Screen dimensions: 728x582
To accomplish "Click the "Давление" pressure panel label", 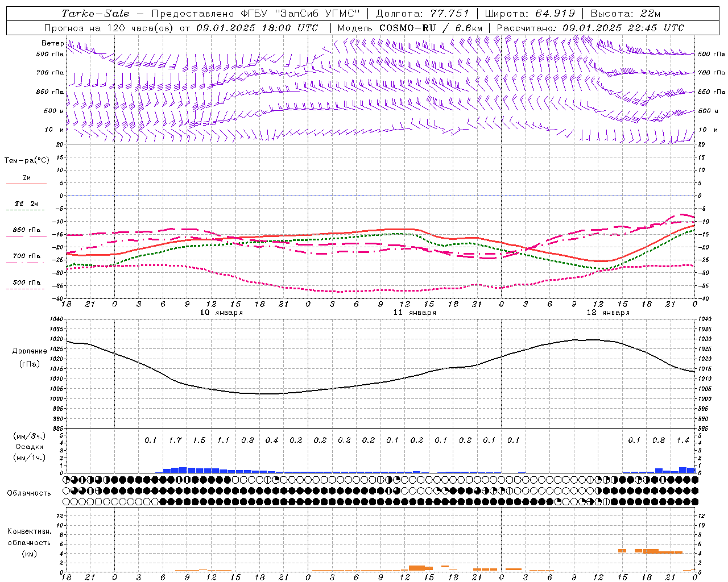I will pos(30,351).
